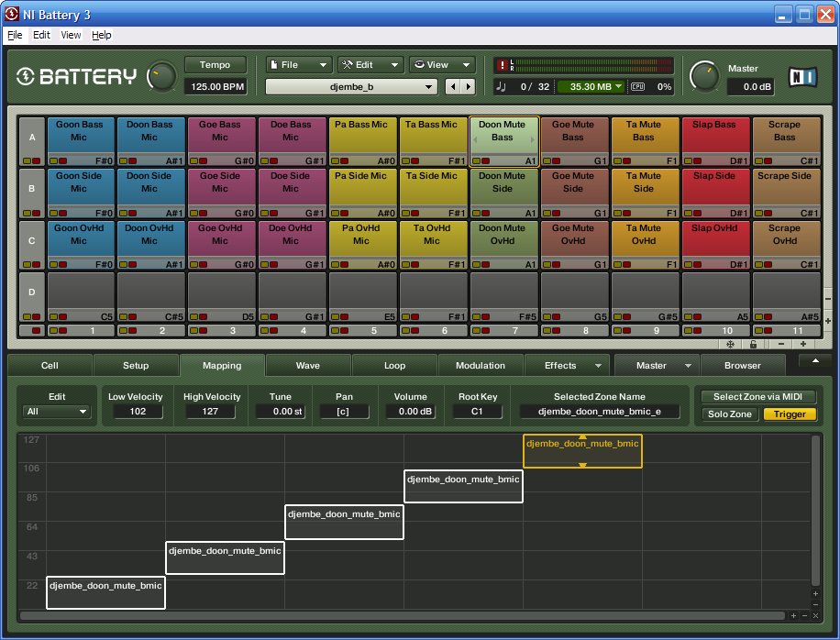Open the Edit dropdown with the tools icon

coord(370,65)
